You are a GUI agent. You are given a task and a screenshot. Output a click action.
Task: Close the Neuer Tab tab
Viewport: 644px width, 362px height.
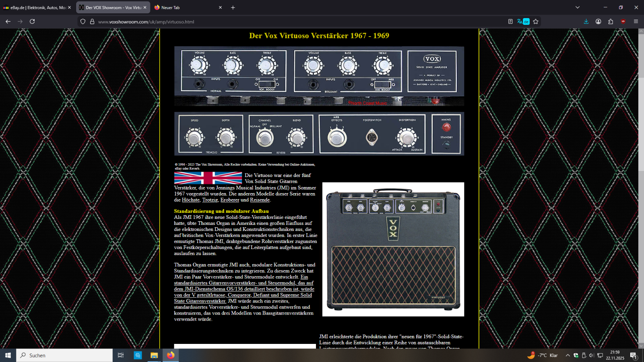(x=220, y=8)
